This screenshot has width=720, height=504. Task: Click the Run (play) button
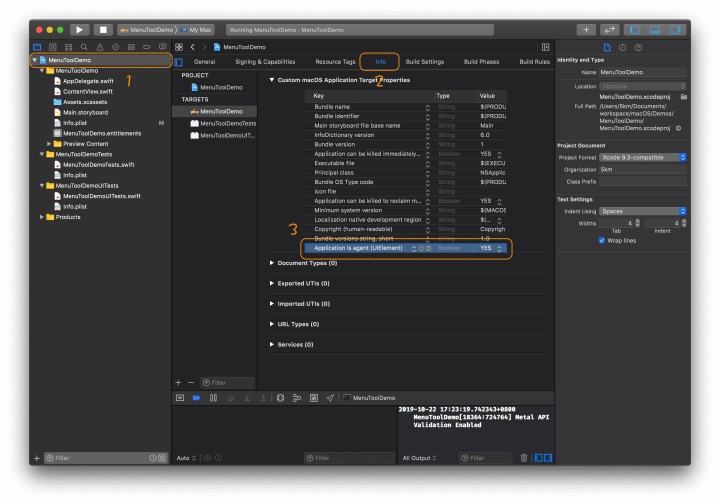pos(79,30)
